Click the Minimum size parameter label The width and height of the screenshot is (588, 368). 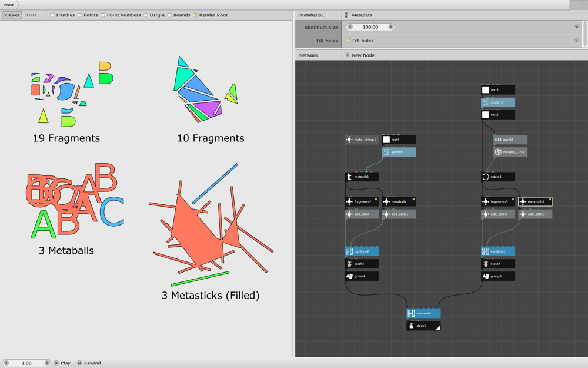tap(321, 27)
